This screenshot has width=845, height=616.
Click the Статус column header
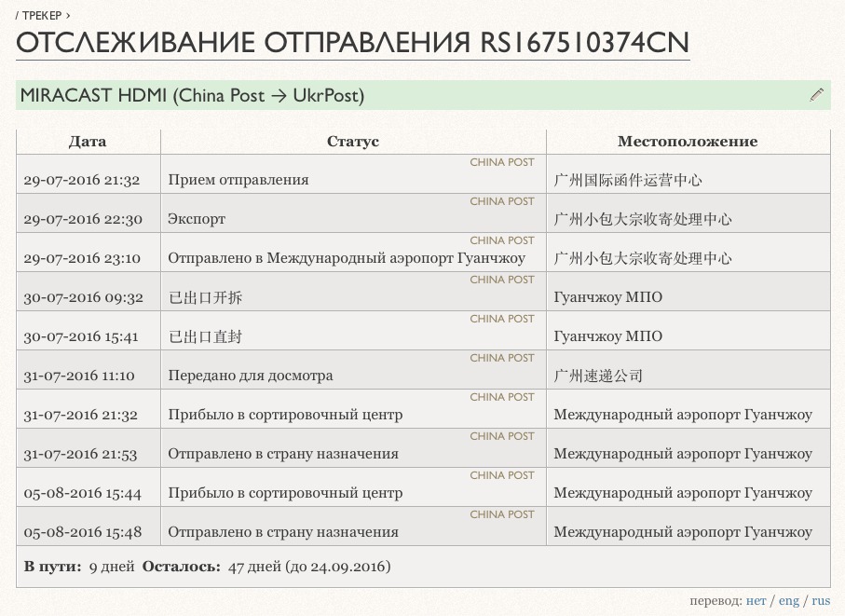pyautogui.click(x=353, y=142)
